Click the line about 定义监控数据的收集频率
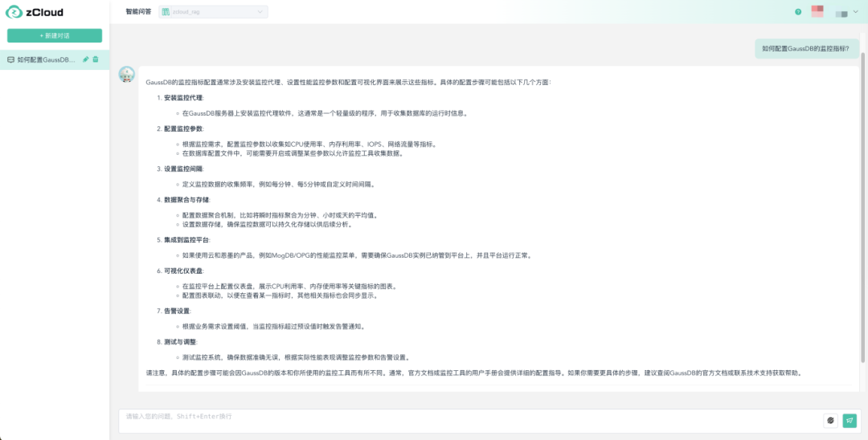The height and width of the screenshot is (440, 868). point(280,184)
